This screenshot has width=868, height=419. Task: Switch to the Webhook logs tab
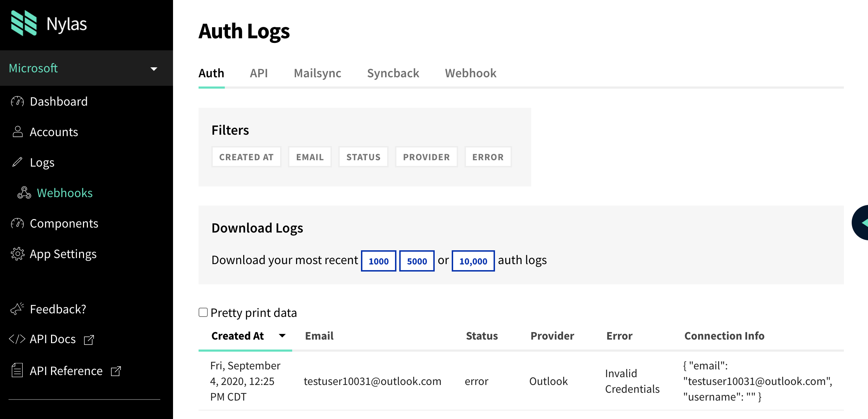point(471,73)
